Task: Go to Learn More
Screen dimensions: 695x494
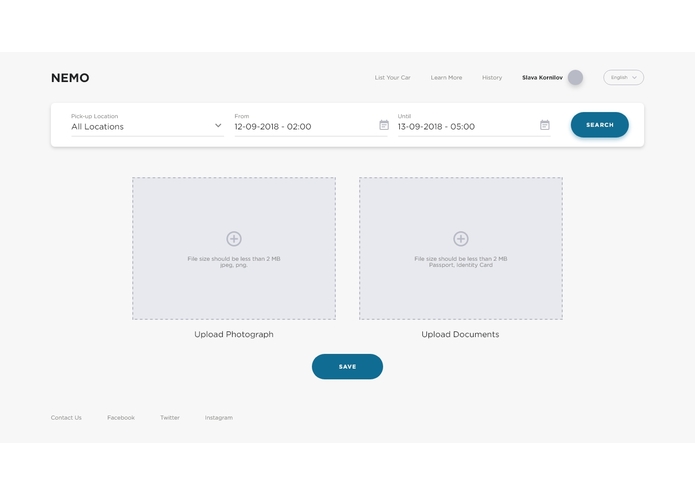Action: [446, 78]
